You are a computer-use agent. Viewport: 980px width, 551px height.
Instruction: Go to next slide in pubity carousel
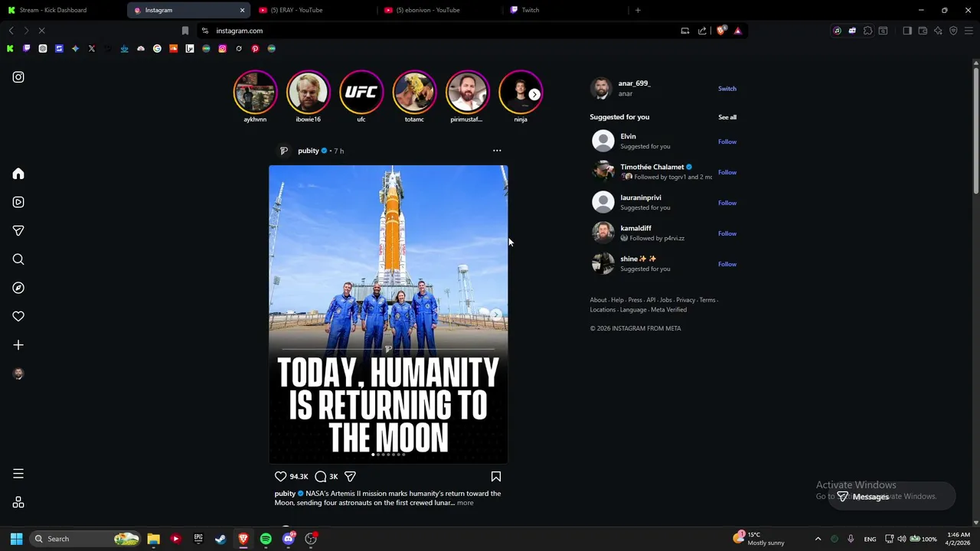tap(496, 315)
